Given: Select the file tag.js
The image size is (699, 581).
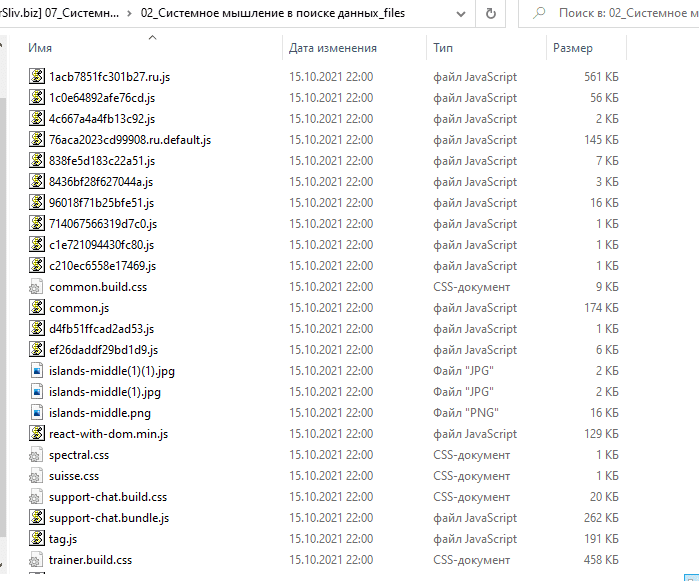Looking at the screenshot, I should 63,539.
